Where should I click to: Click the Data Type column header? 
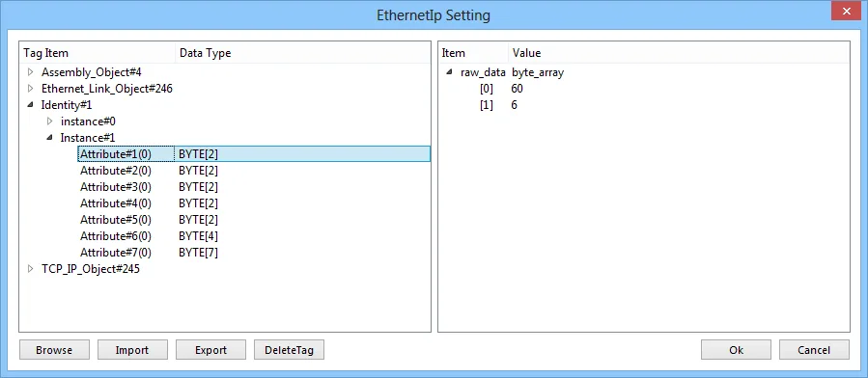(303, 53)
